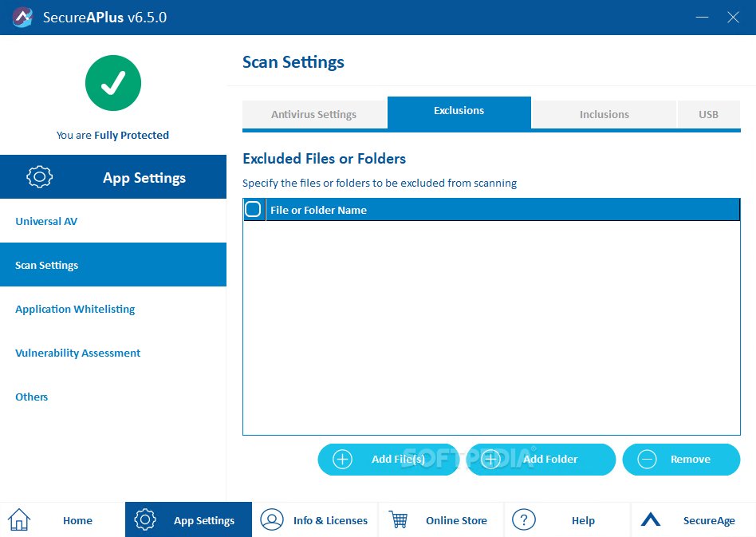Screen dimensions: 756x537
Task: Open Application Whitelisting settings
Action: (113, 309)
